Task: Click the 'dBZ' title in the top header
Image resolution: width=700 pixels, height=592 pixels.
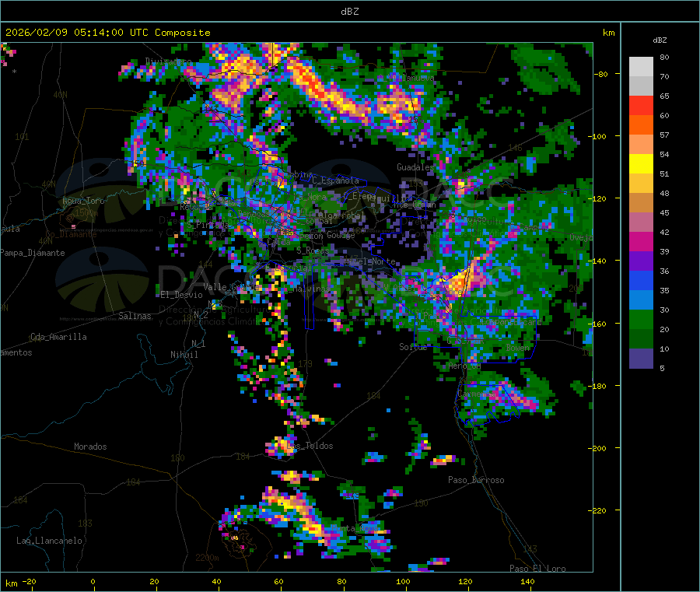Action: pos(349,12)
